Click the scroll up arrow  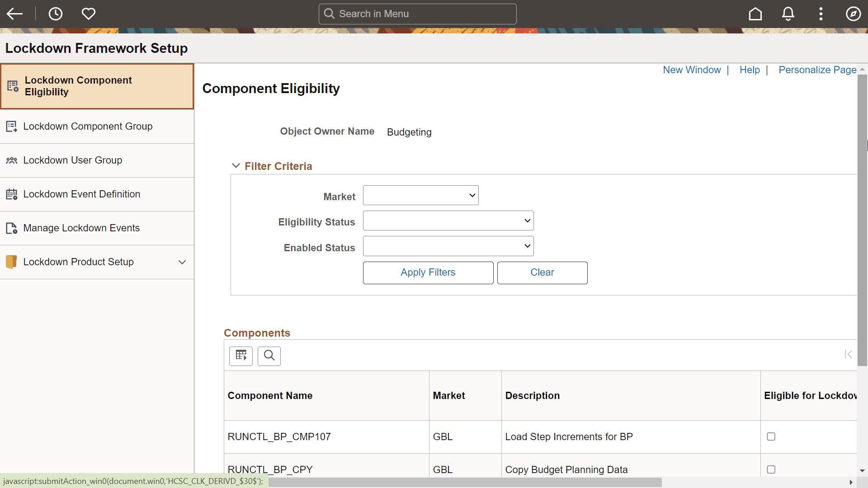tap(863, 69)
